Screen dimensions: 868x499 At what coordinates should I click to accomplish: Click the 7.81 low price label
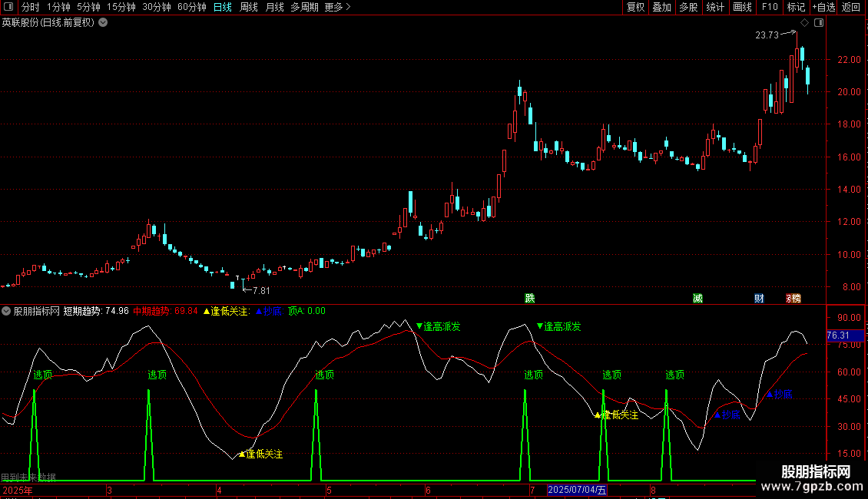coord(261,290)
